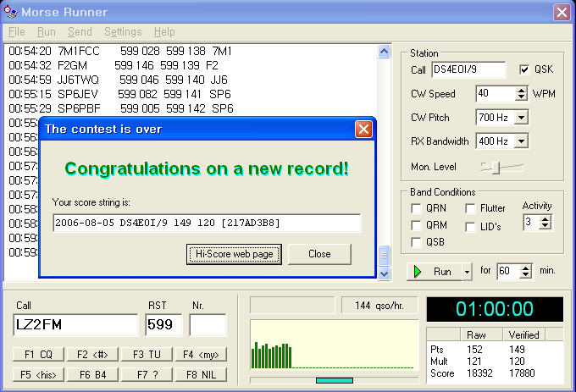Focus the RST field showing 599
This screenshot has width=576, height=392.
point(163,325)
